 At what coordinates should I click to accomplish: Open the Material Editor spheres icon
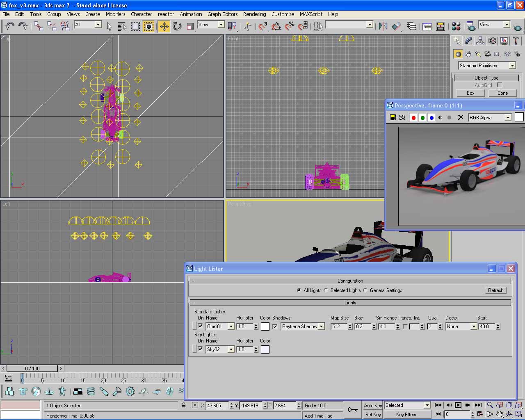456,27
